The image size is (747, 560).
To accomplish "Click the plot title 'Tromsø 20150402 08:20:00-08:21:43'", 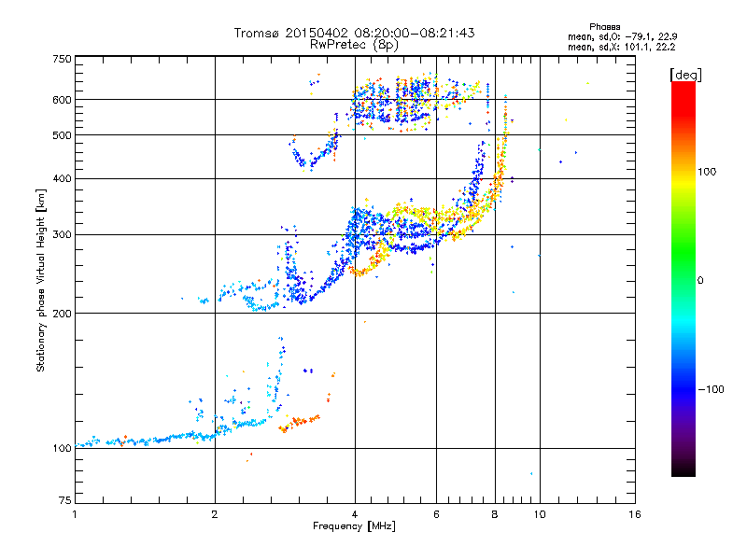I will click(354, 33).
